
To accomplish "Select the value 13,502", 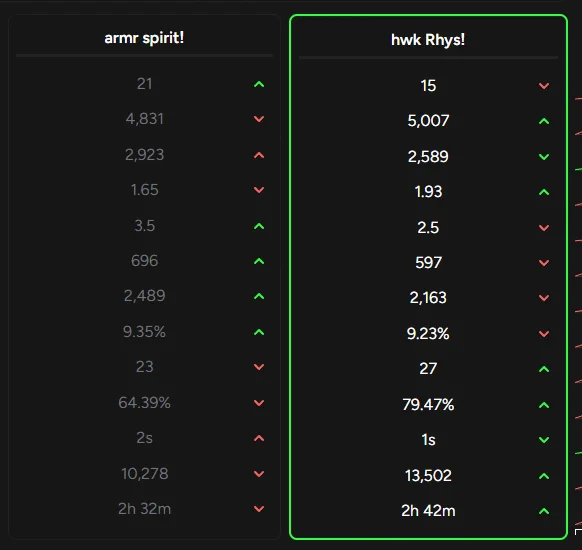I will (x=428, y=475).
